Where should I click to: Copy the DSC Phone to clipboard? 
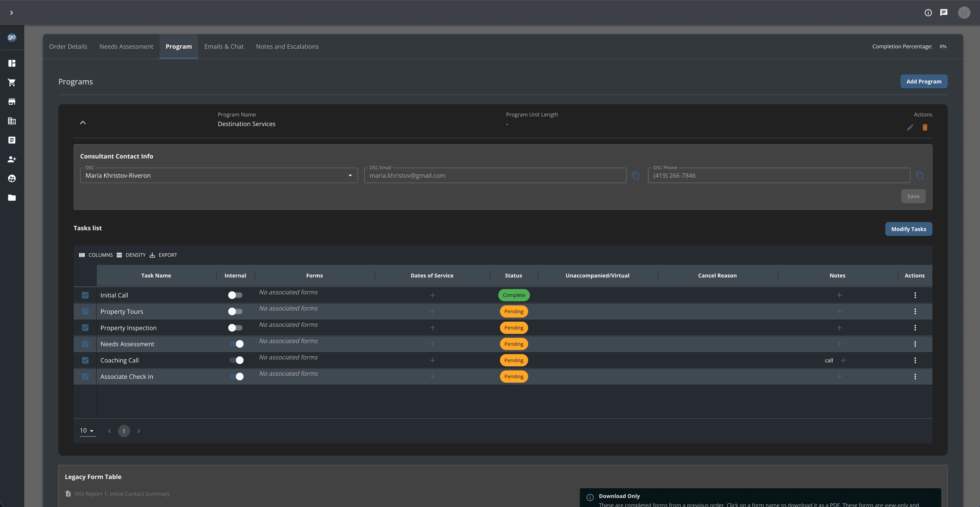coord(920,175)
